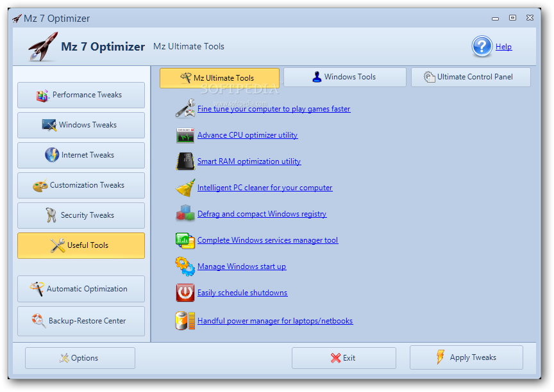
Task: Minimize the Mz 7 Optimizer window
Action: [x=496, y=18]
